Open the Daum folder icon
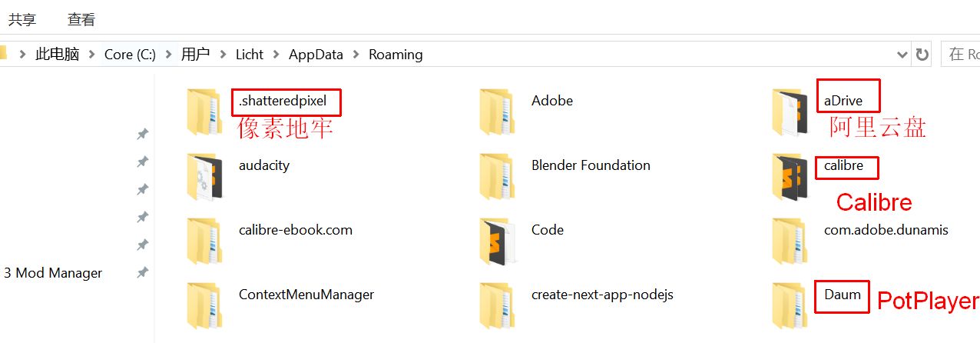 tap(790, 306)
